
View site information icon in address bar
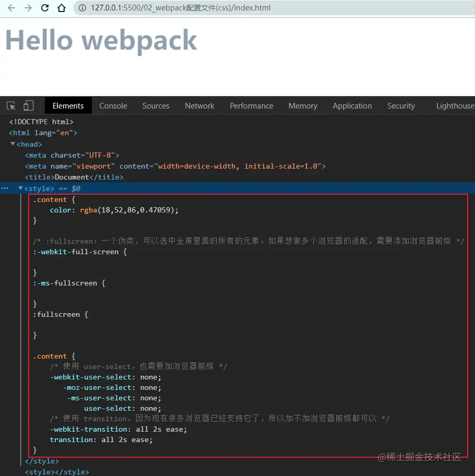[x=82, y=8]
